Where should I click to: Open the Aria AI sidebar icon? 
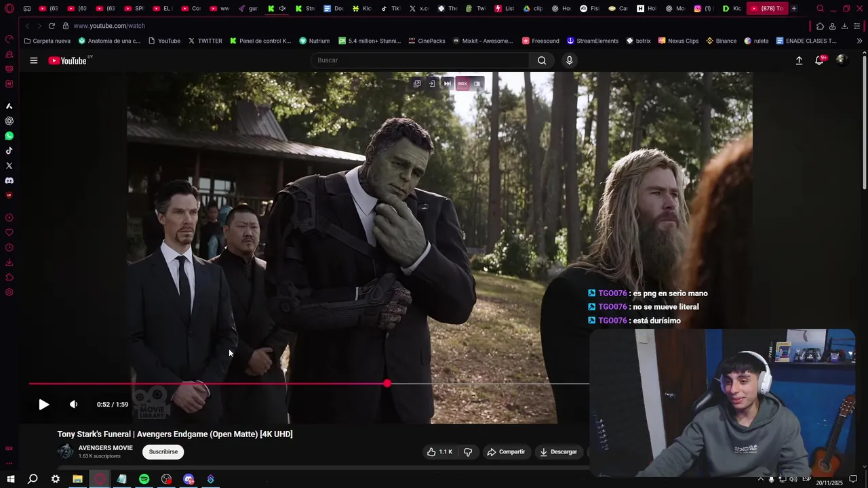coord(9,106)
